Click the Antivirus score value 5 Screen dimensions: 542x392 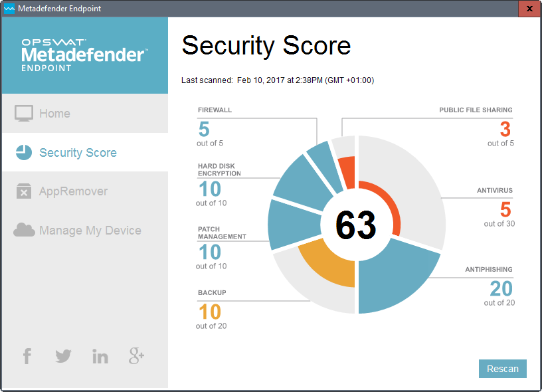tap(505, 209)
